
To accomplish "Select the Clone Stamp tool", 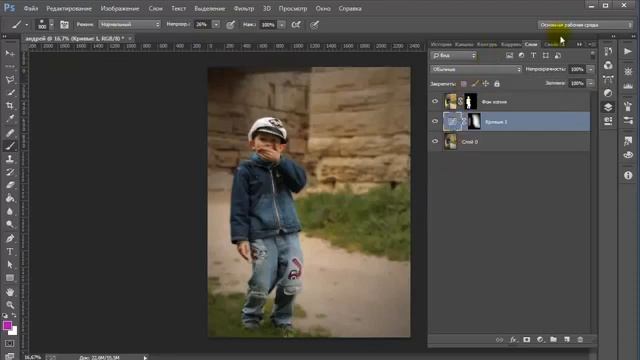I will (x=10, y=159).
